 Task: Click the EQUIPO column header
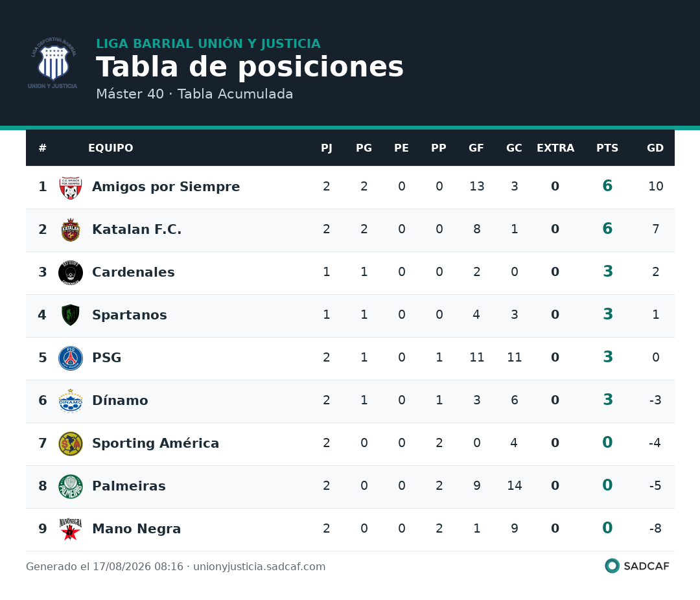pos(111,148)
